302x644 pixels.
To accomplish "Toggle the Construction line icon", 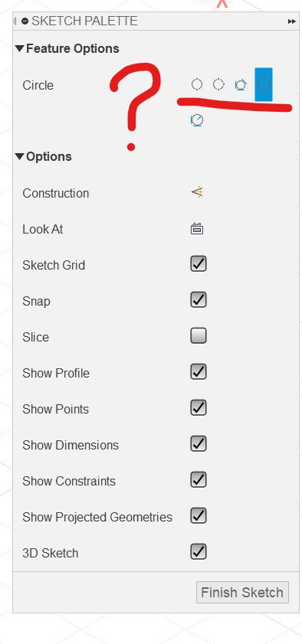I will (x=197, y=192).
